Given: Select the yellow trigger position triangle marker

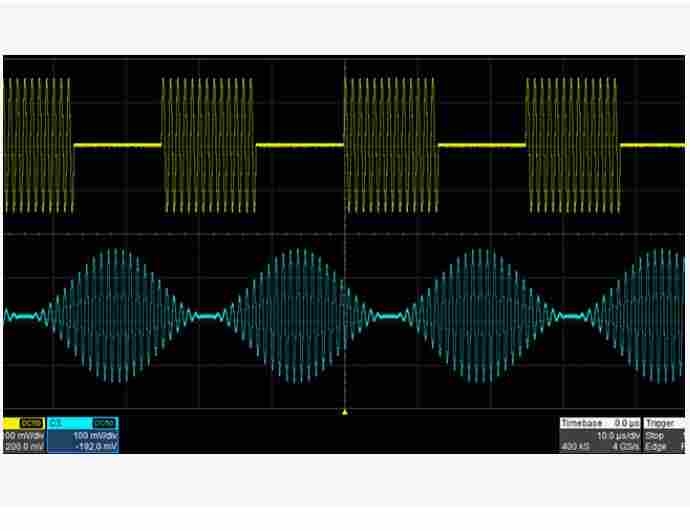Looking at the screenshot, I should [x=345, y=411].
